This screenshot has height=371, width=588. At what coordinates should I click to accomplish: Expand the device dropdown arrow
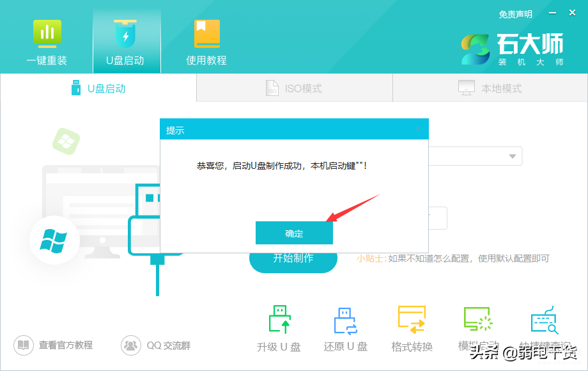click(512, 156)
